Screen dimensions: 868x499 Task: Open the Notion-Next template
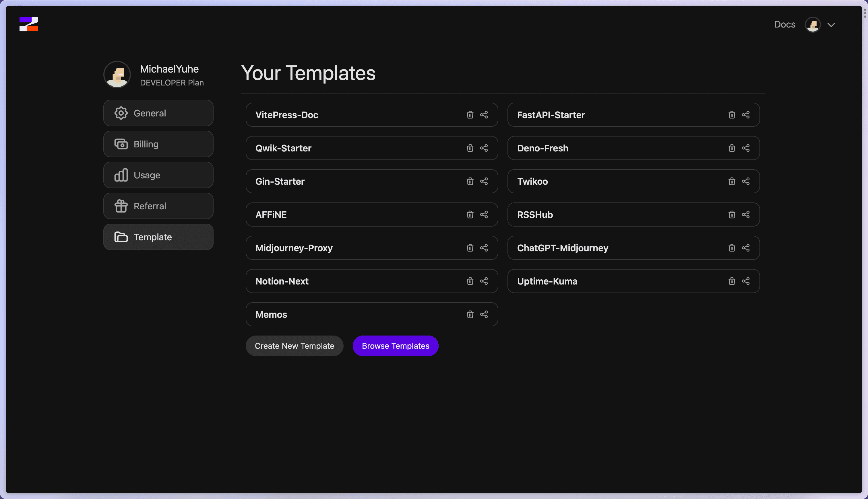[x=372, y=281]
